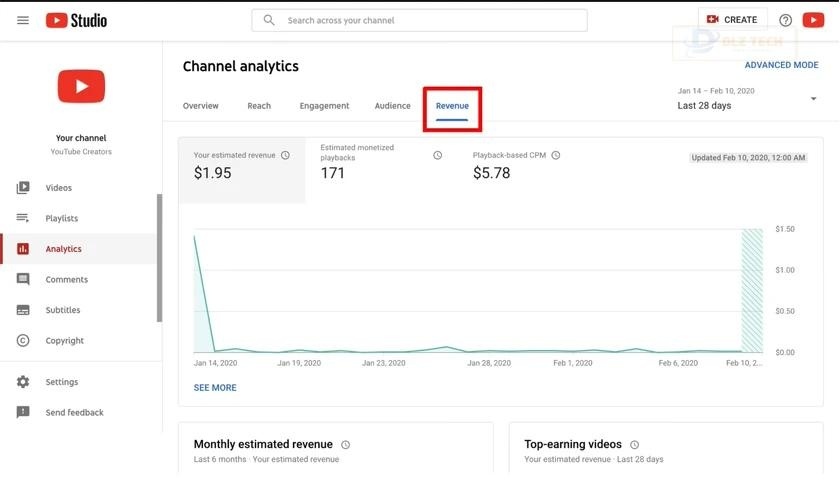
Task: Click Send feedback in sidebar
Action: click(74, 413)
